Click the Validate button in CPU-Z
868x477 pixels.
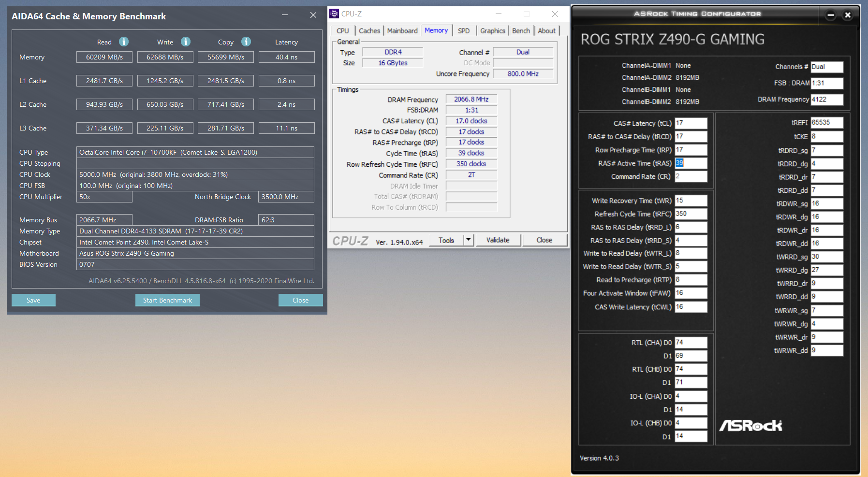point(498,240)
